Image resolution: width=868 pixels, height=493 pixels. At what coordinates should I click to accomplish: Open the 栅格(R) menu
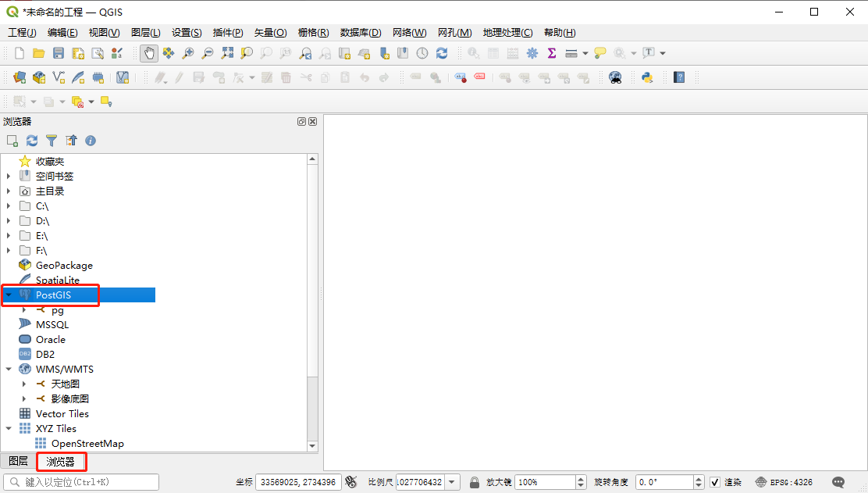[x=313, y=33]
